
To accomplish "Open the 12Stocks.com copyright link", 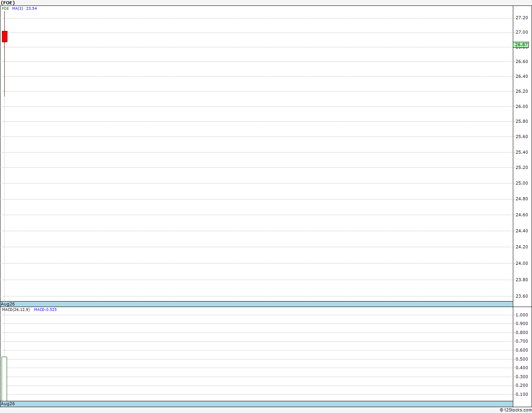I will (516, 410).
